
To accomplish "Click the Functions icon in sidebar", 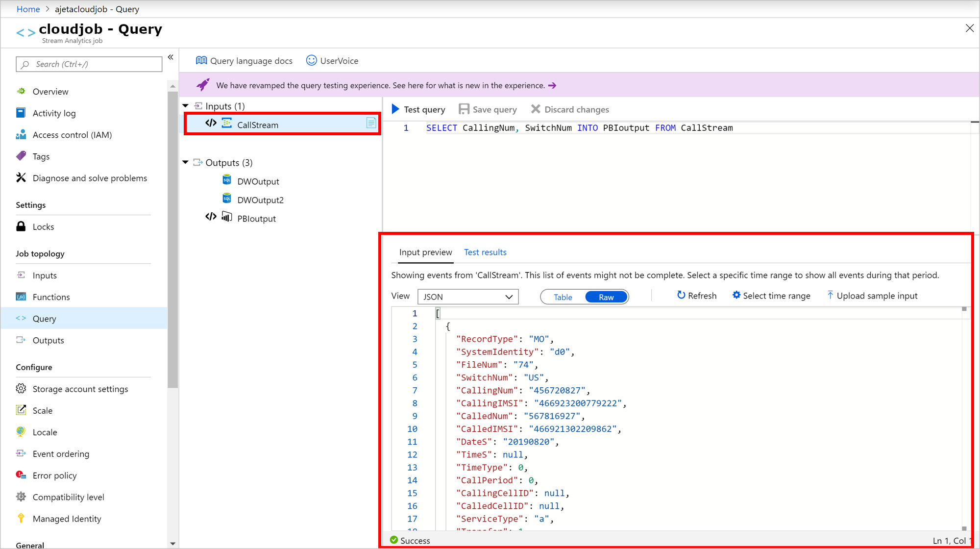I will pos(21,297).
